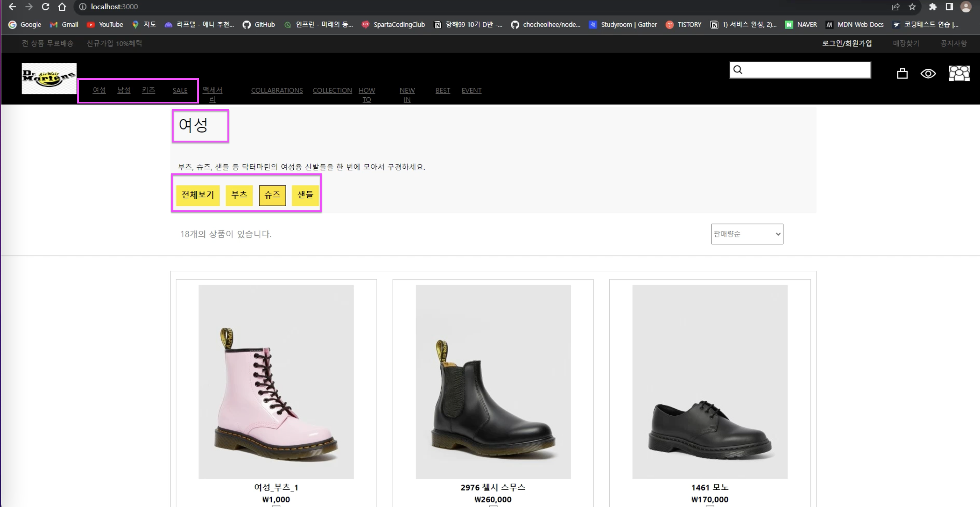
Task: Click the eye recently-viewed icon
Action: (928, 73)
